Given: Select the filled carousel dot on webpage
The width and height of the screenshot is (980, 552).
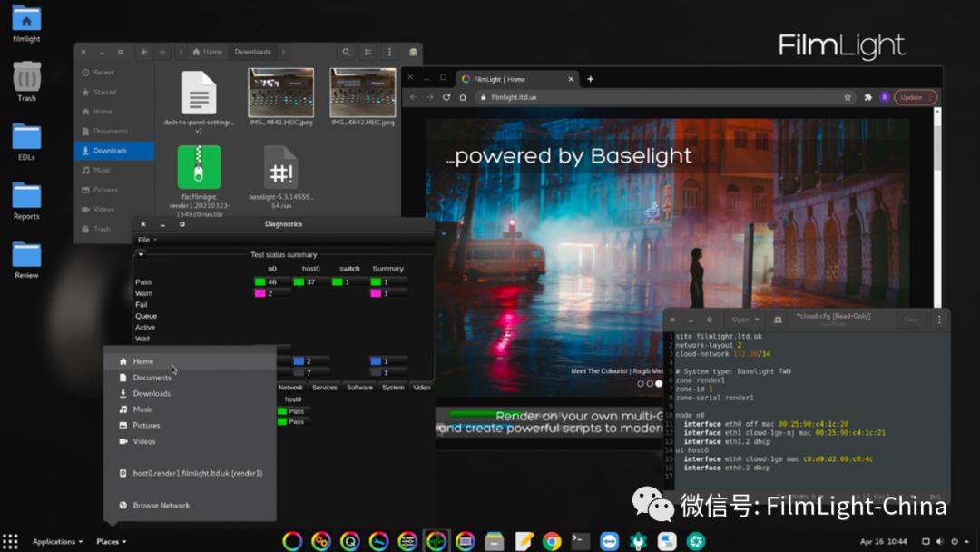Looking at the screenshot, I should (659, 383).
